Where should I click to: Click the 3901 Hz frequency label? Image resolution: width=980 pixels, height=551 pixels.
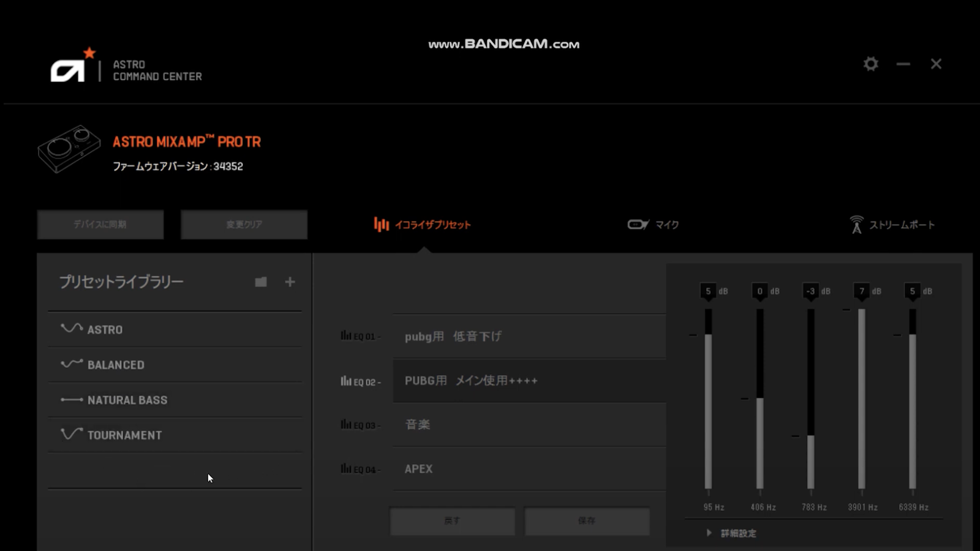tap(862, 507)
